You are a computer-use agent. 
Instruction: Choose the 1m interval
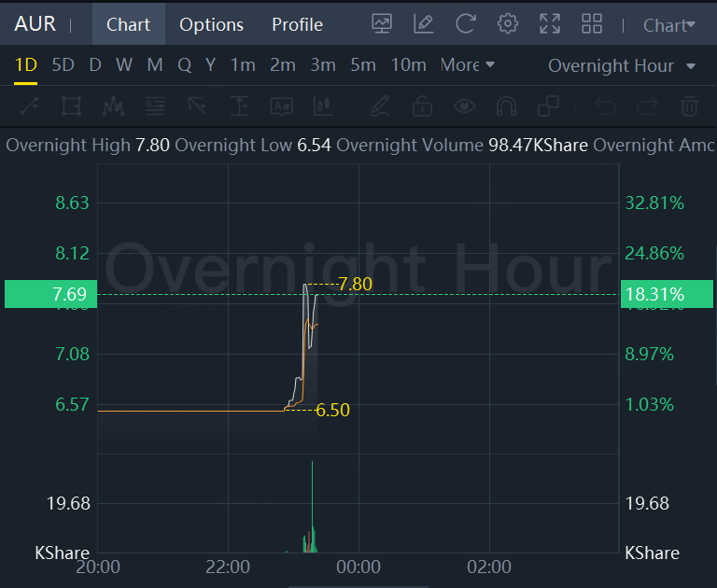[x=243, y=65]
